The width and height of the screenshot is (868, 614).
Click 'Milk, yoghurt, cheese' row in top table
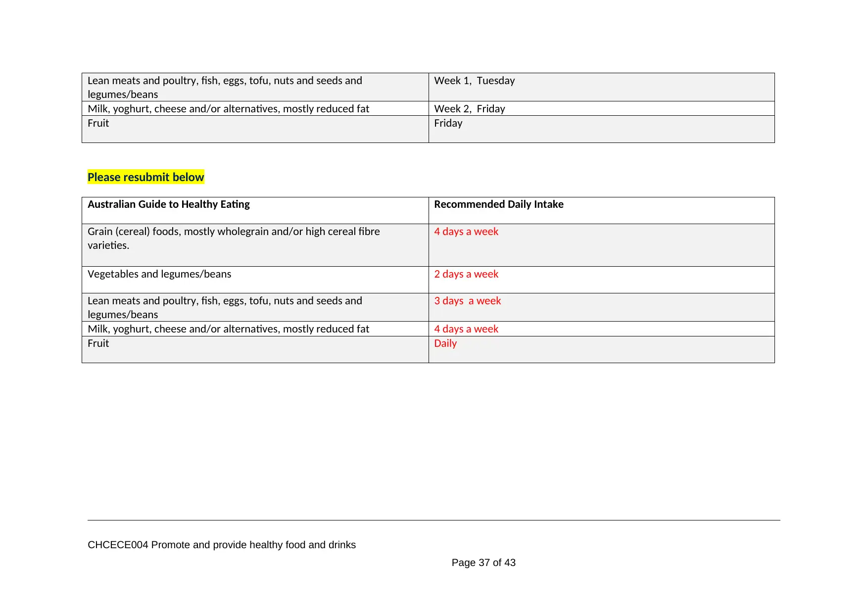[x=228, y=109]
